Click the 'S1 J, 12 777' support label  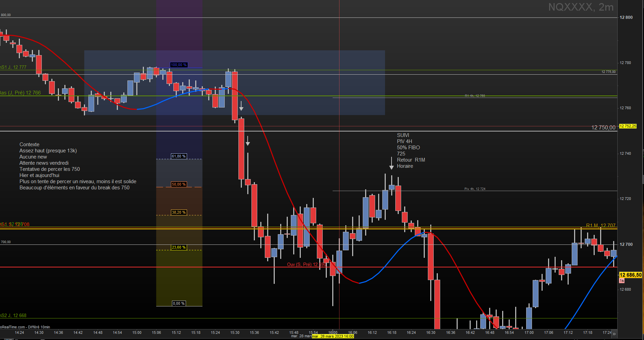[x=13, y=67]
